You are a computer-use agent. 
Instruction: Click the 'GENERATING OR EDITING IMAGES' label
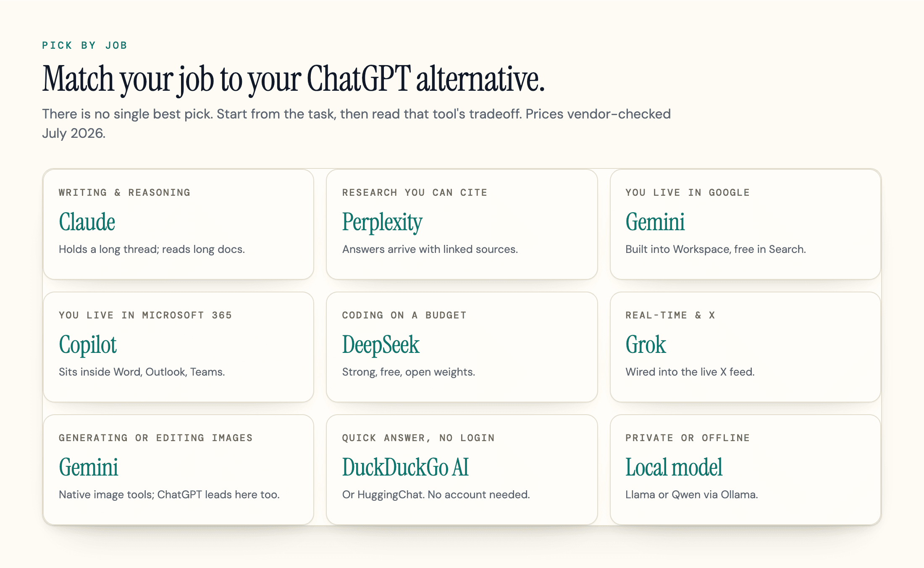156,438
